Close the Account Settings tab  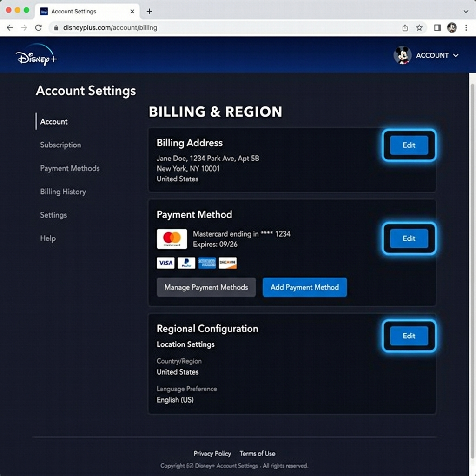132,11
